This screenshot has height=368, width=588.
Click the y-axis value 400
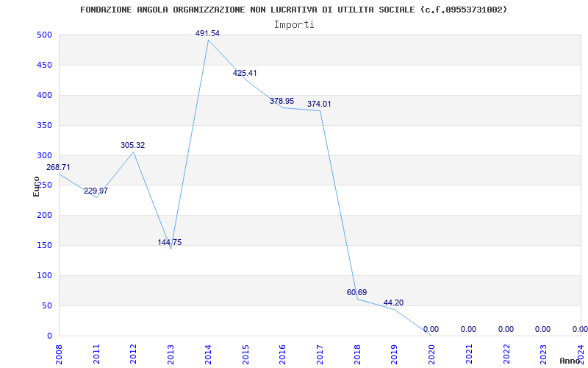[44, 96]
